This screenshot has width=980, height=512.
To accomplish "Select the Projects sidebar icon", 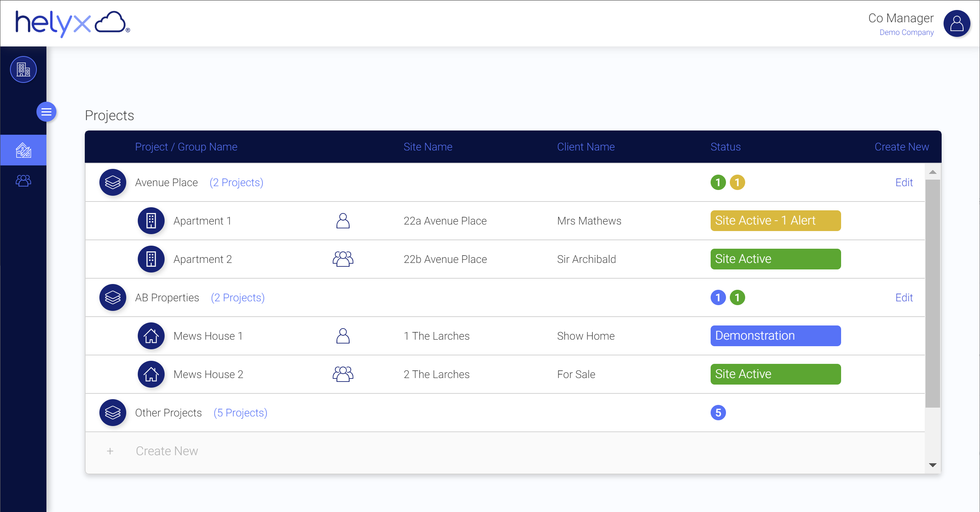I will [x=23, y=150].
